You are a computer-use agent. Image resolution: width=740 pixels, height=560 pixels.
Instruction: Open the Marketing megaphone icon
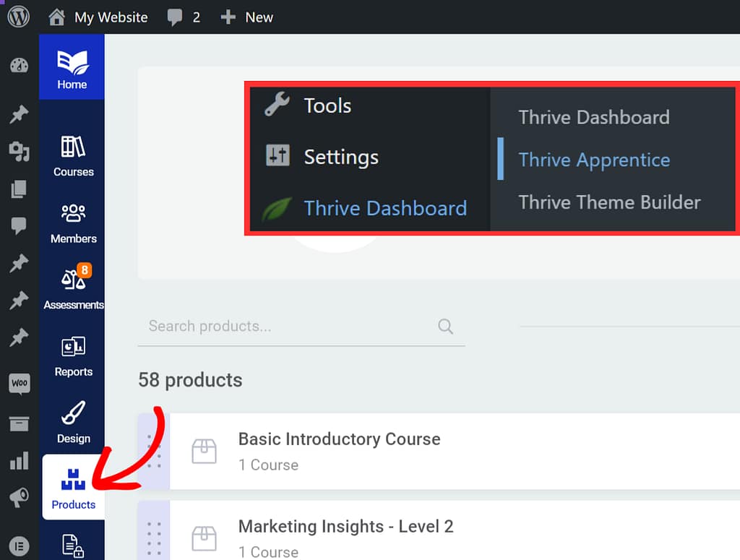[19, 496]
